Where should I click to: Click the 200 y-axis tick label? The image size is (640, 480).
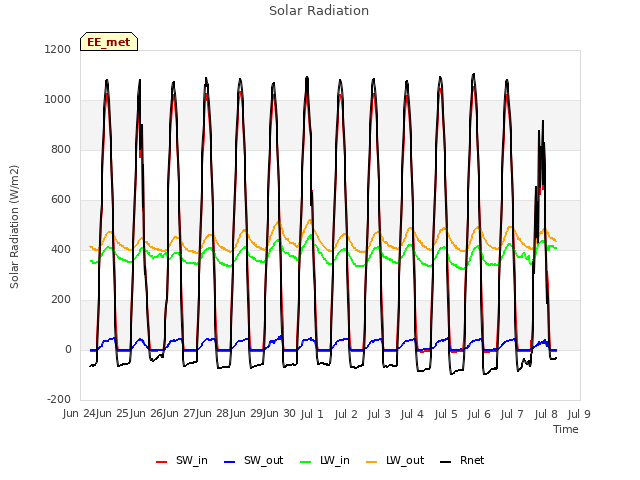tap(61, 300)
